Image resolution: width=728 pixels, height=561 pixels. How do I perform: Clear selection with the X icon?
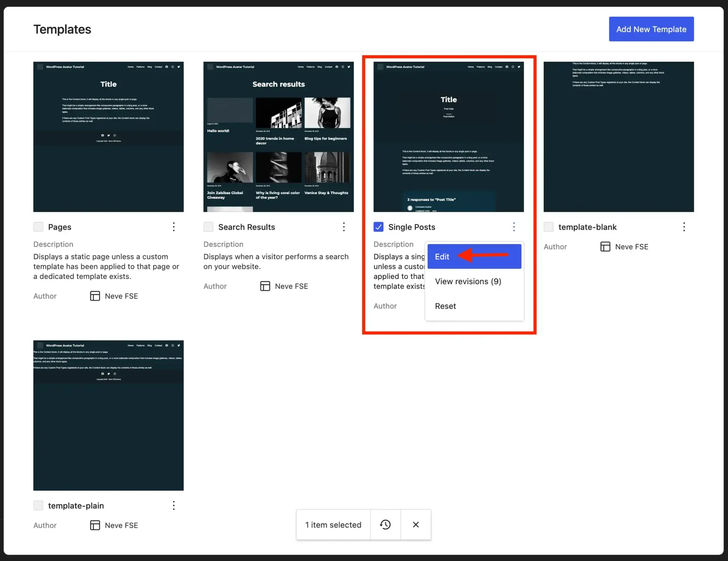pos(416,525)
